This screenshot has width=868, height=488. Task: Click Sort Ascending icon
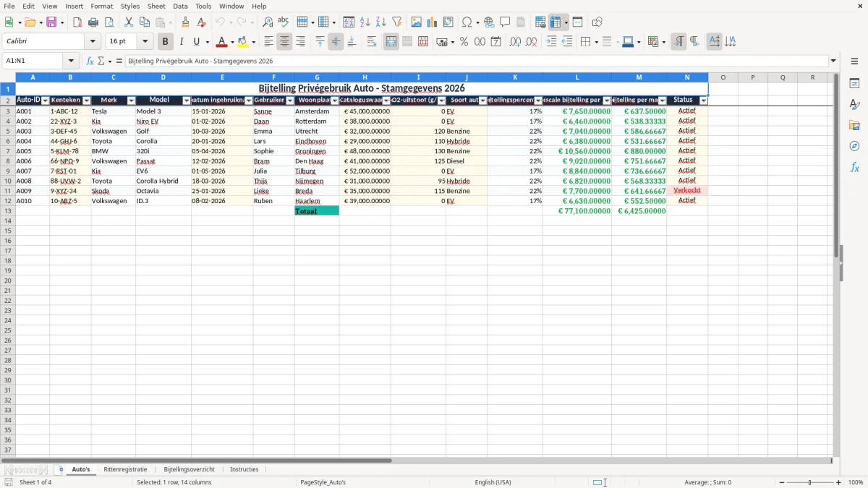(365, 22)
